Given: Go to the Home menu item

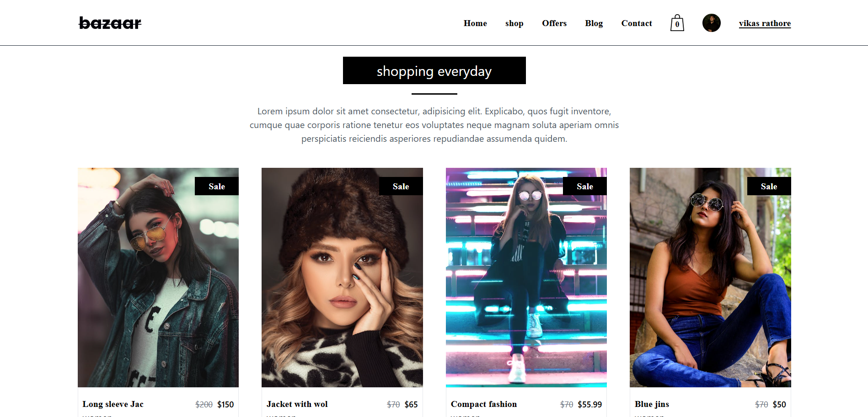Looking at the screenshot, I should 475,23.
